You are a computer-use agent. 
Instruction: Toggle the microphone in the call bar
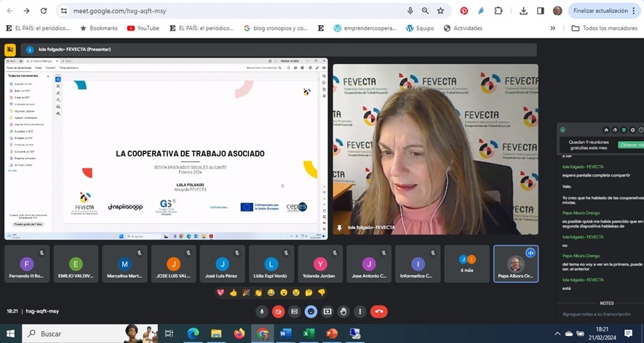(262, 312)
